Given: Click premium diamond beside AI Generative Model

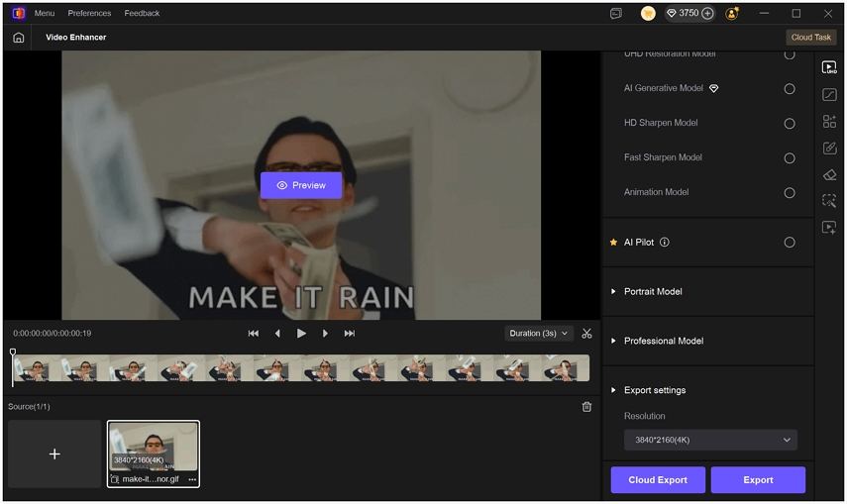Looking at the screenshot, I should pyautogui.click(x=713, y=88).
